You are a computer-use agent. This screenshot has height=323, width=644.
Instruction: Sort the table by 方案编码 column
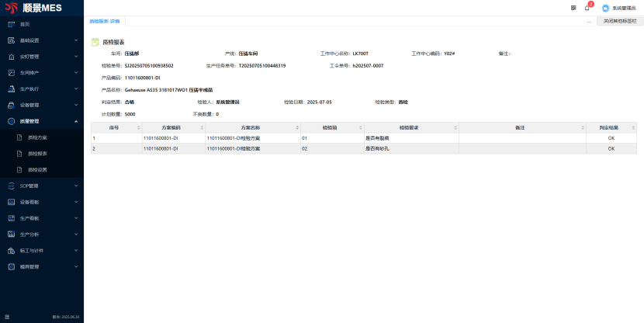[201, 127]
